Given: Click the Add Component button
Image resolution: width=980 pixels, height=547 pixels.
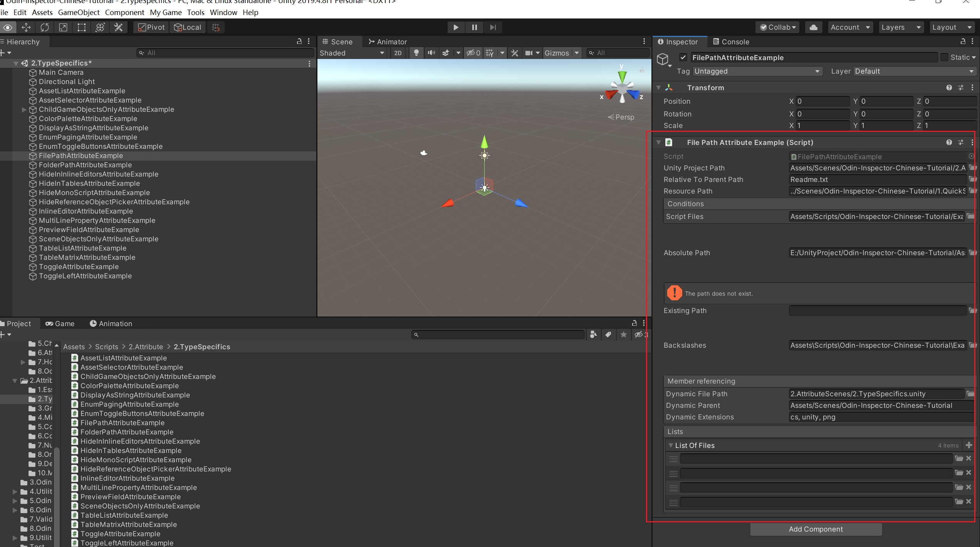Looking at the screenshot, I should (816, 529).
